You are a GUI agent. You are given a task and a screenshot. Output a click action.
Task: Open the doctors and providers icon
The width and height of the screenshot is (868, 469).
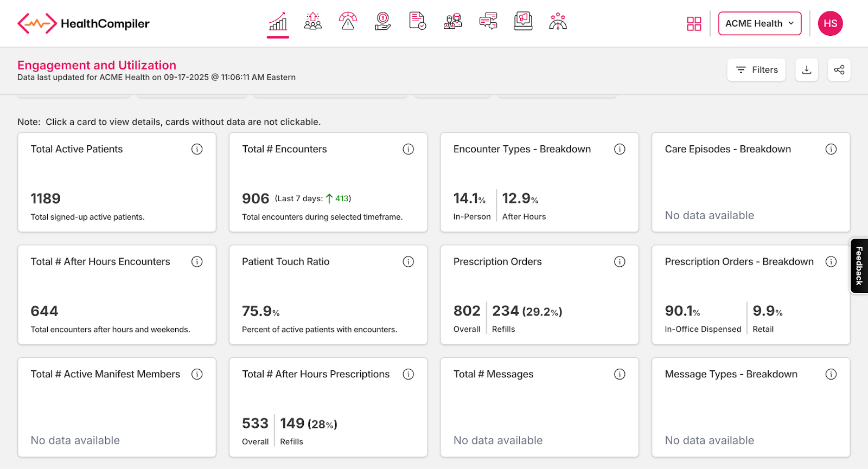tap(452, 22)
